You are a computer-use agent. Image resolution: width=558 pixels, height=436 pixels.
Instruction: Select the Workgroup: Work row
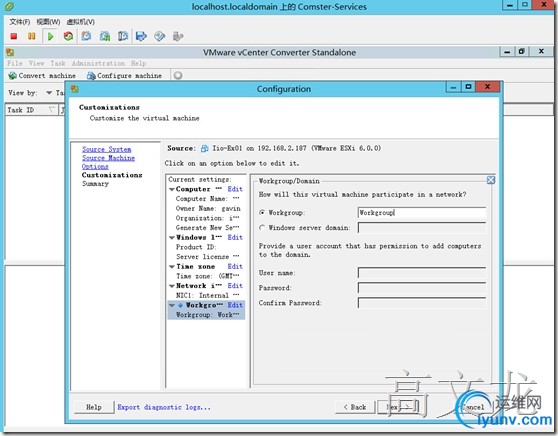[x=208, y=315]
